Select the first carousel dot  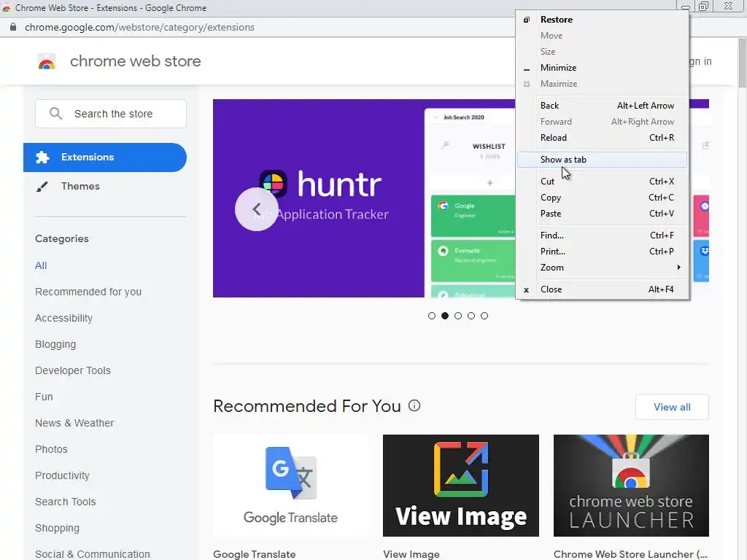432,316
